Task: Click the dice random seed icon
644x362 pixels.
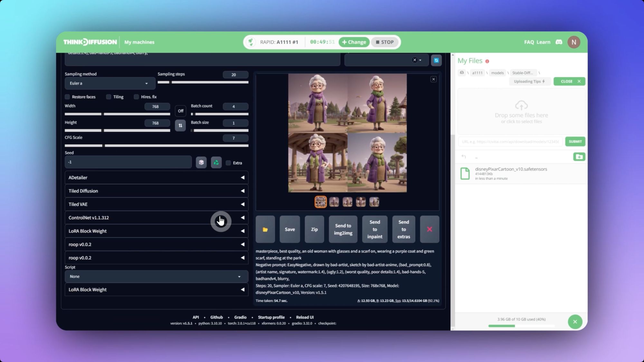Action: [201, 162]
